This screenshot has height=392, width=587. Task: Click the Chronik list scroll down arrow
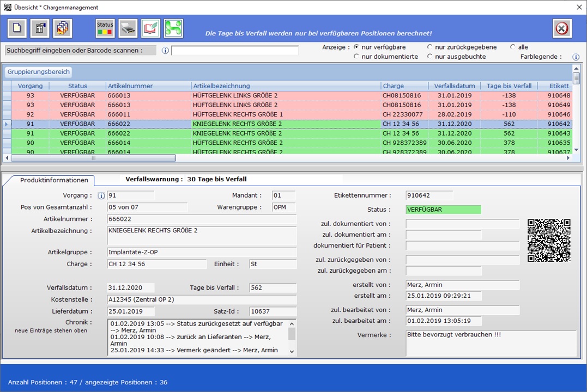tap(292, 352)
